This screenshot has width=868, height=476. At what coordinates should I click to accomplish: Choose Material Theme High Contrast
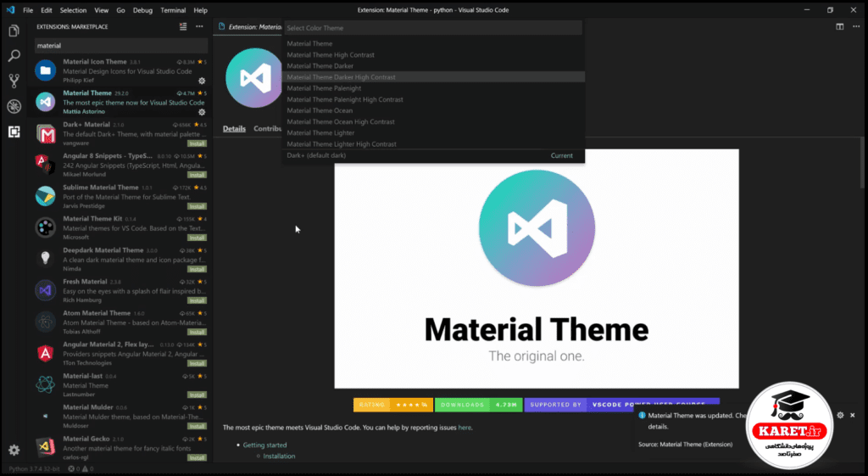click(x=433, y=55)
